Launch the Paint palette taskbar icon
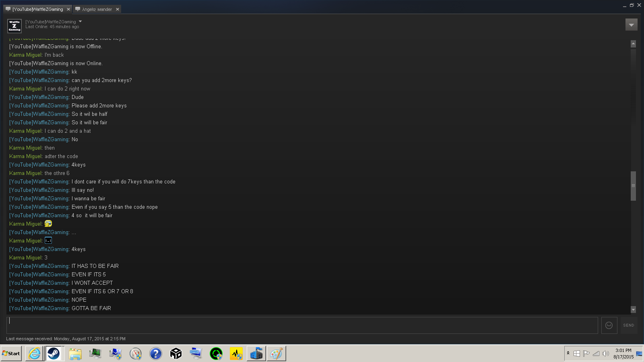This screenshot has width=644, height=362. [x=276, y=354]
